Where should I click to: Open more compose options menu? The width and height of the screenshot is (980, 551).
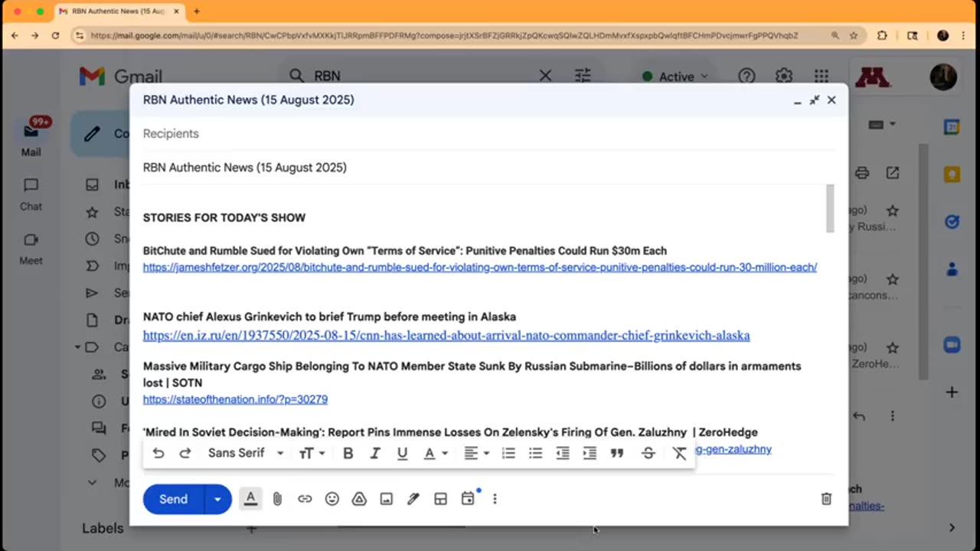(x=495, y=499)
